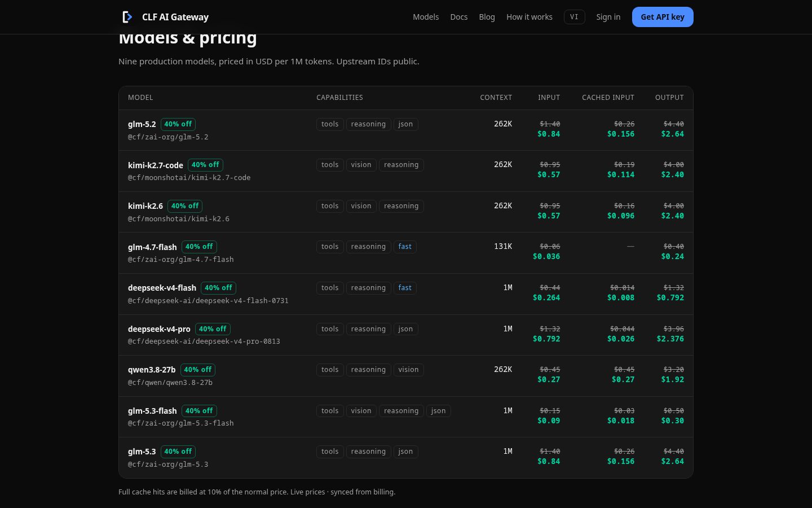Click the CACHED INPUT column header

608,98
